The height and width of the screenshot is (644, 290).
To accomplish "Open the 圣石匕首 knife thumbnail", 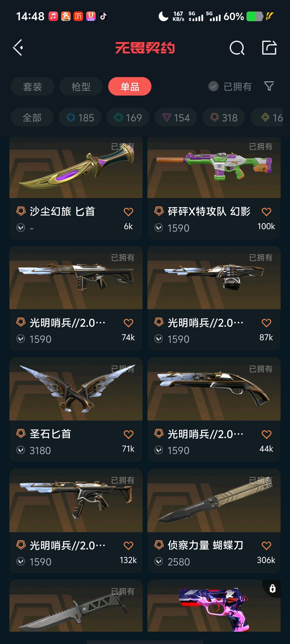I will coord(76,389).
